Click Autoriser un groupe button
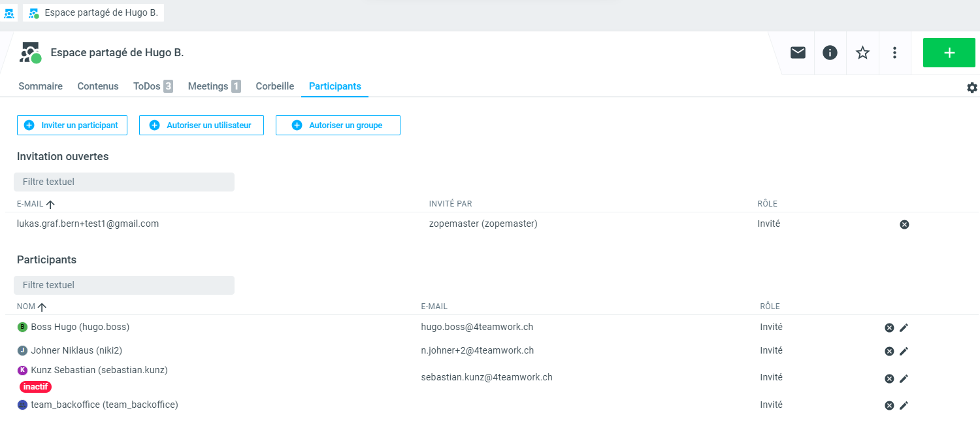 pyautogui.click(x=338, y=125)
